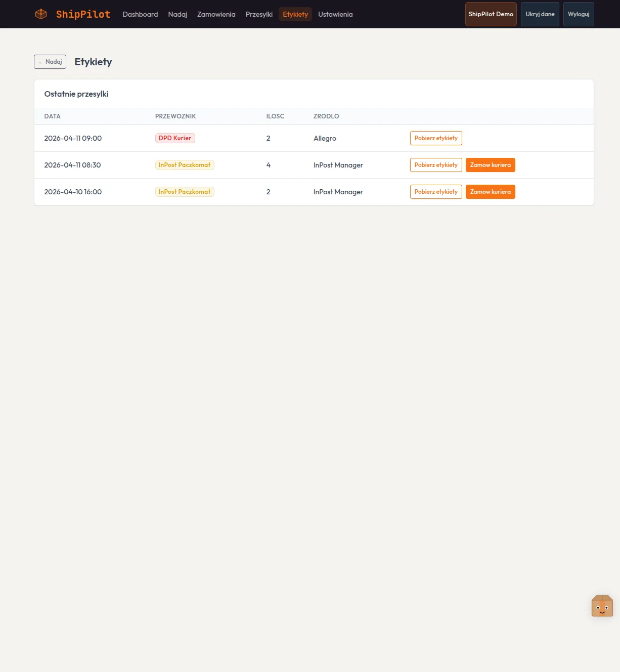Go to Nadaj in the top navigation

(178, 14)
